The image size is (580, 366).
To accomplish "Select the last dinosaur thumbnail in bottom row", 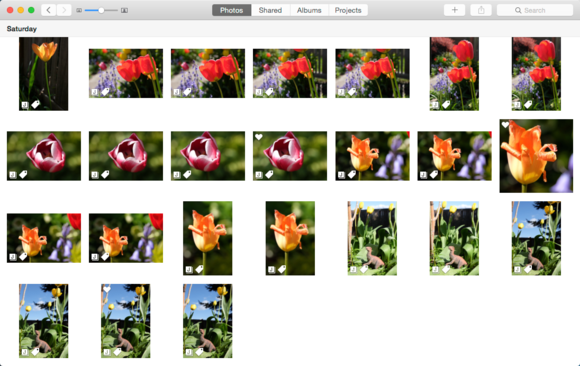I will (x=208, y=321).
